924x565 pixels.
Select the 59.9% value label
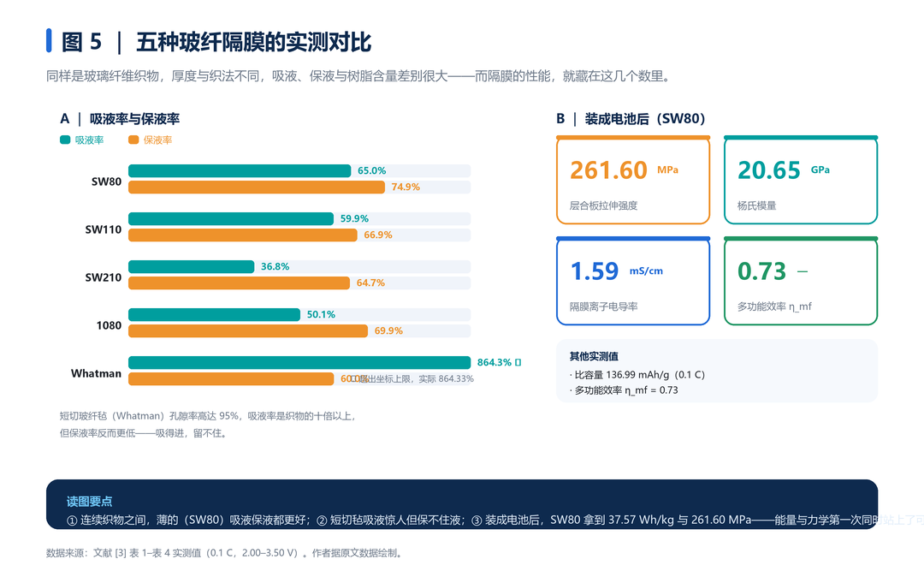click(x=354, y=219)
